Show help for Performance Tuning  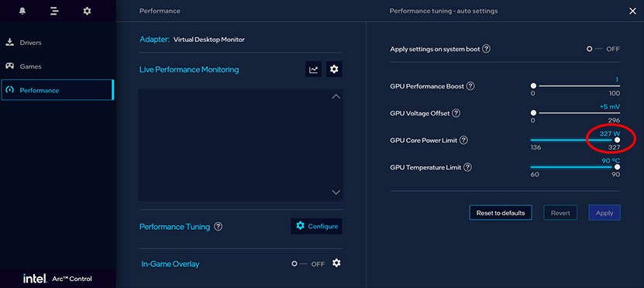(219, 227)
